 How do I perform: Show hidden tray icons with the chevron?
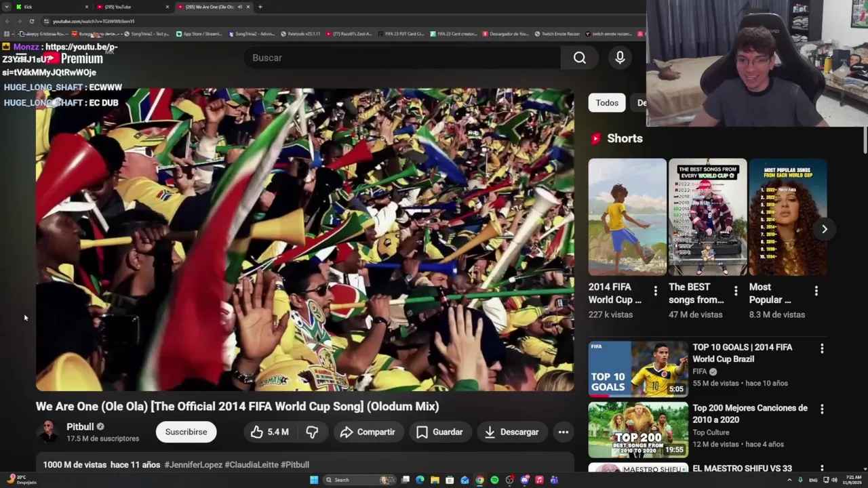(x=791, y=480)
